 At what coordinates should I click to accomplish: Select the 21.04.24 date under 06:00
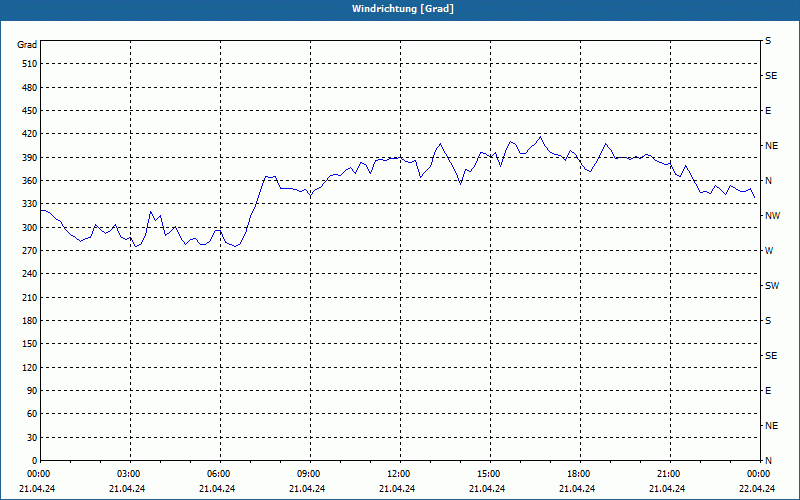coord(217,489)
